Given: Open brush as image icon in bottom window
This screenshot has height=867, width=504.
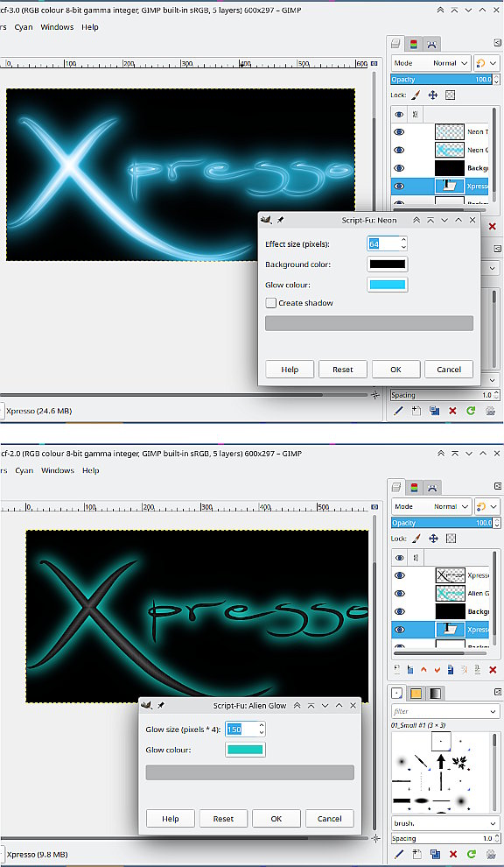Looking at the screenshot, I should pos(490,854).
